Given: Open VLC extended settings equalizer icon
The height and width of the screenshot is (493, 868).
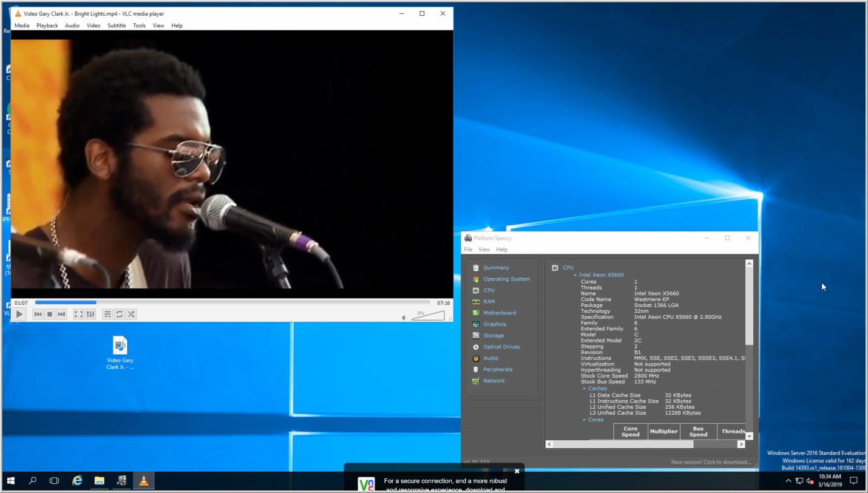Looking at the screenshot, I should 90,314.
